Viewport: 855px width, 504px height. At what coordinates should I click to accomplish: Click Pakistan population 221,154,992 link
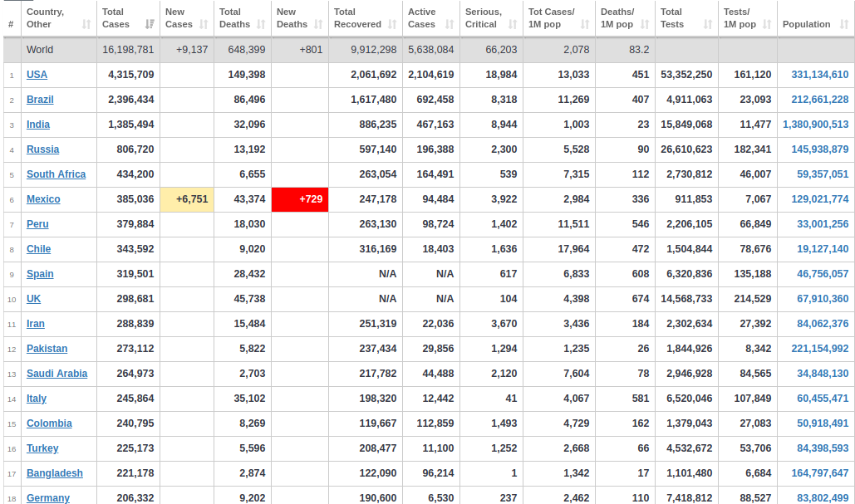pyautogui.click(x=819, y=349)
